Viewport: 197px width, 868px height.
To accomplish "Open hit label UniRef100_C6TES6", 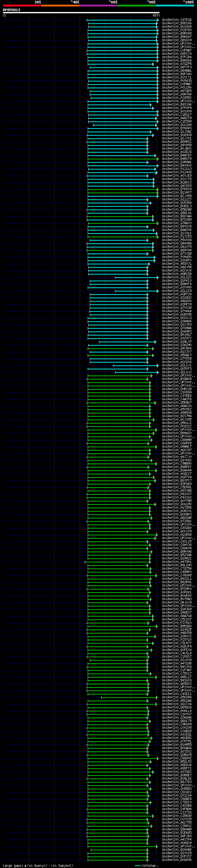I will click(176, 20).
